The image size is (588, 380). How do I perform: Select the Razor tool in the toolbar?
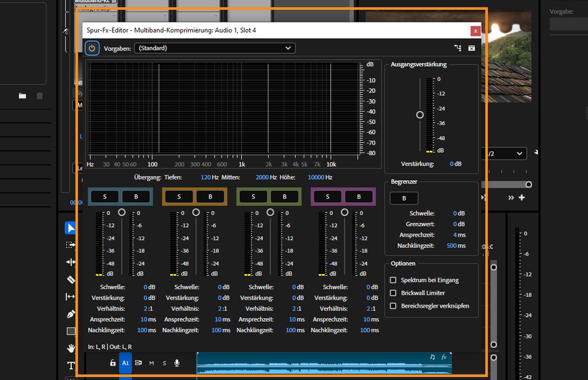pyautogui.click(x=71, y=279)
